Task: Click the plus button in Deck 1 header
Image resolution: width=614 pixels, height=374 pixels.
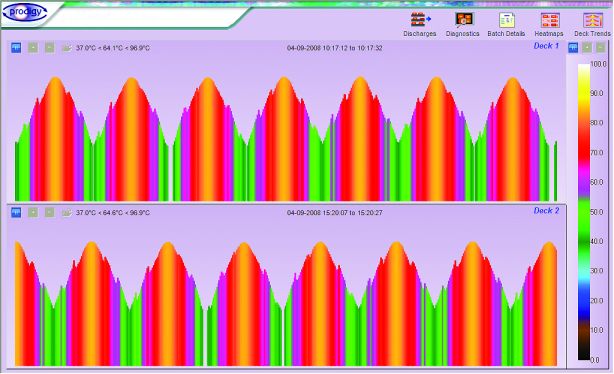Action: (33, 48)
